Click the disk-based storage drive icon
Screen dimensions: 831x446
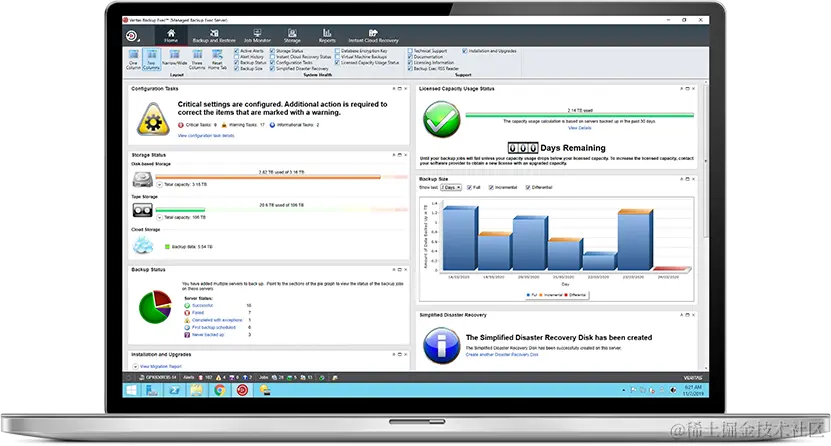click(x=143, y=180)
